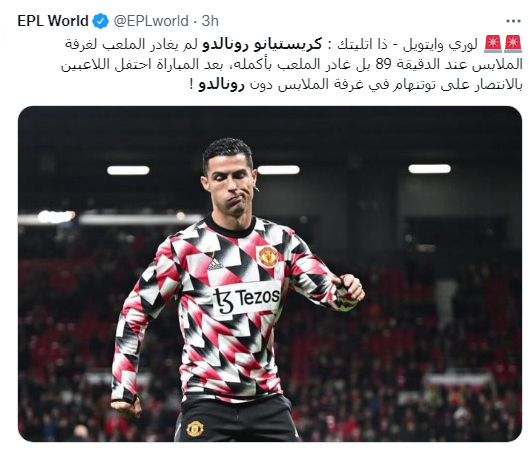Screen dimensions: 529x454
Task: Click the bold رونالدو word ending the tweet
Action: click(221, 85)
